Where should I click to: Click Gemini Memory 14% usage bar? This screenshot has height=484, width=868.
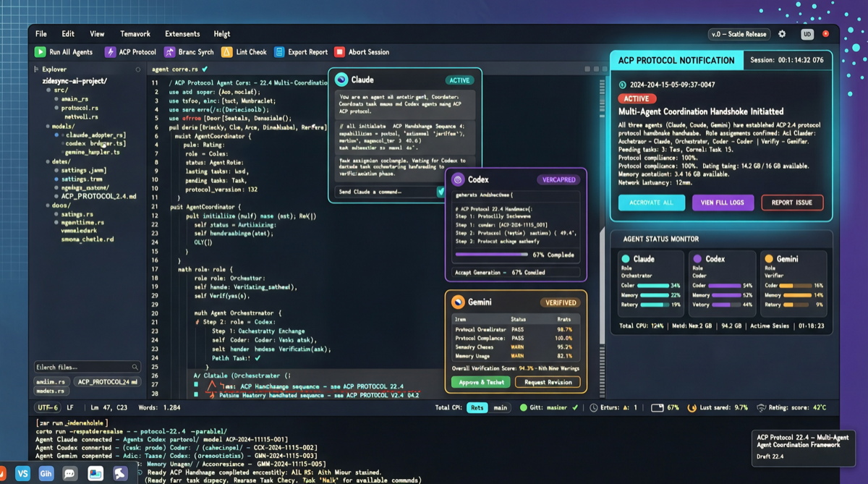[x=798, y=295]
